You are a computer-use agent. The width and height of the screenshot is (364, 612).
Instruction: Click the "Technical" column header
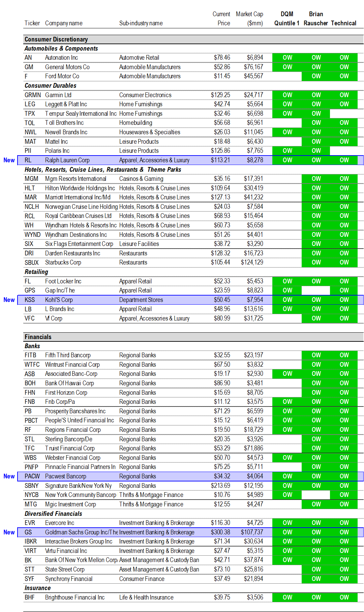click(x=343, y=23)
